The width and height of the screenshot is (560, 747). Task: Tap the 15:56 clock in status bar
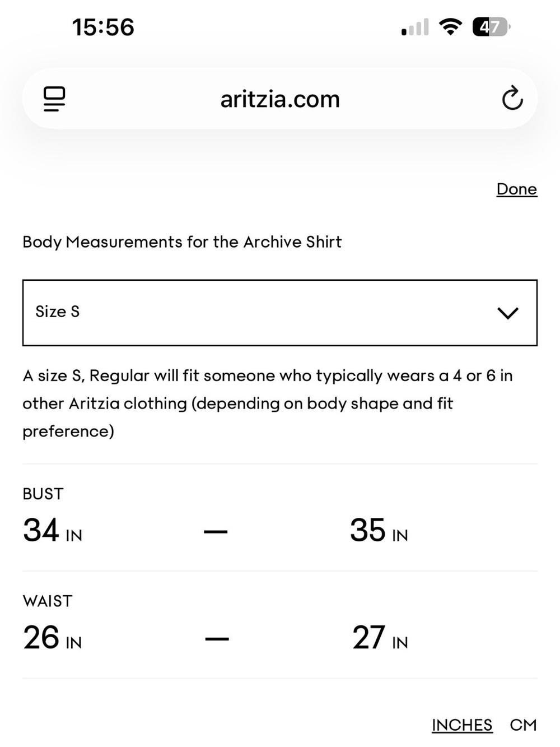[x=103, y=27]
